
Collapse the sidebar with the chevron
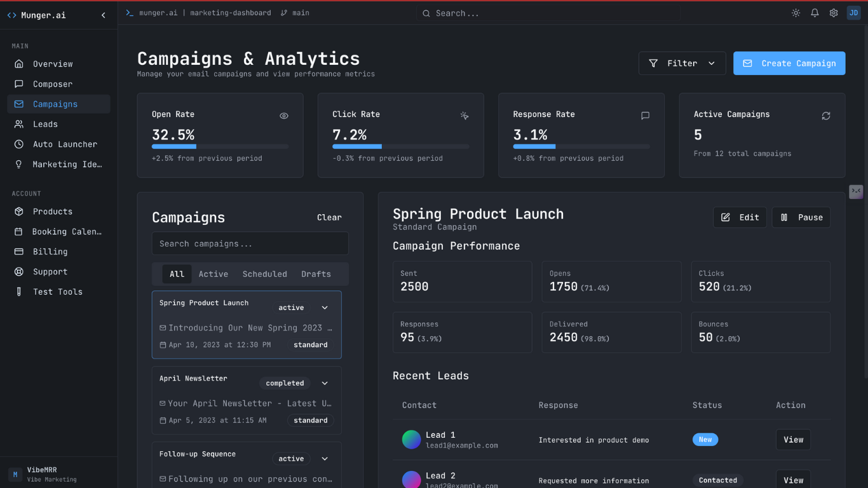[x=104, y=15]
